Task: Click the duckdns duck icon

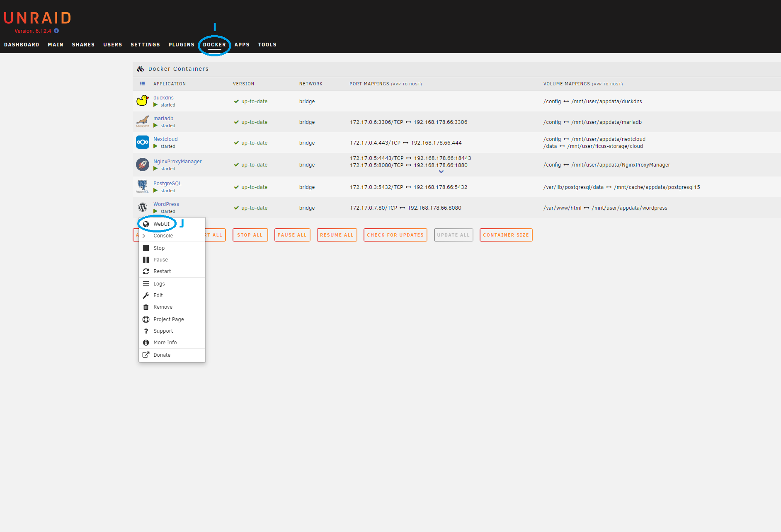Action: tap(142, 101)
